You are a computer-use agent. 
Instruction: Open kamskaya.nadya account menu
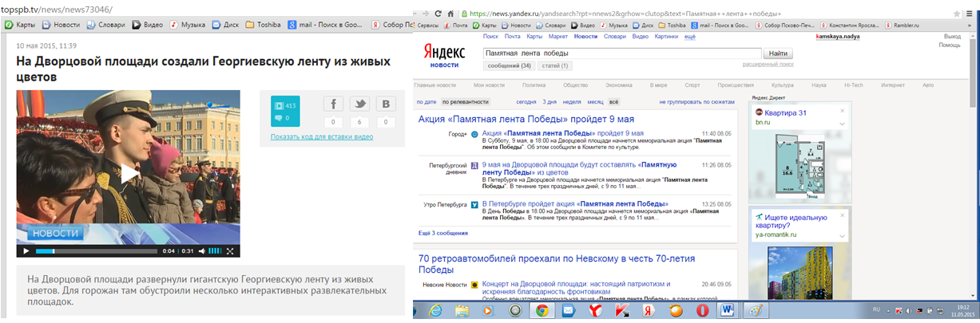(839, 37)
